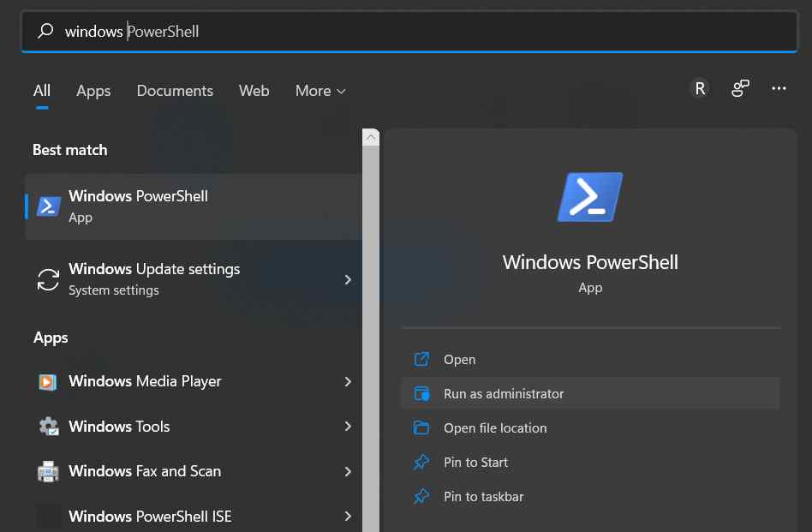Open Windows Update settings result

(194, 279)
